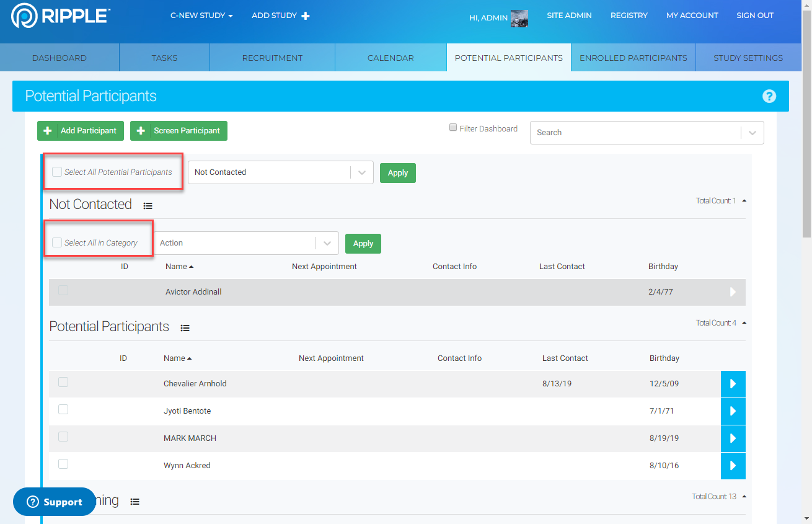Open the list icon beside Potential Participants heading

click(x=185, y=328)
